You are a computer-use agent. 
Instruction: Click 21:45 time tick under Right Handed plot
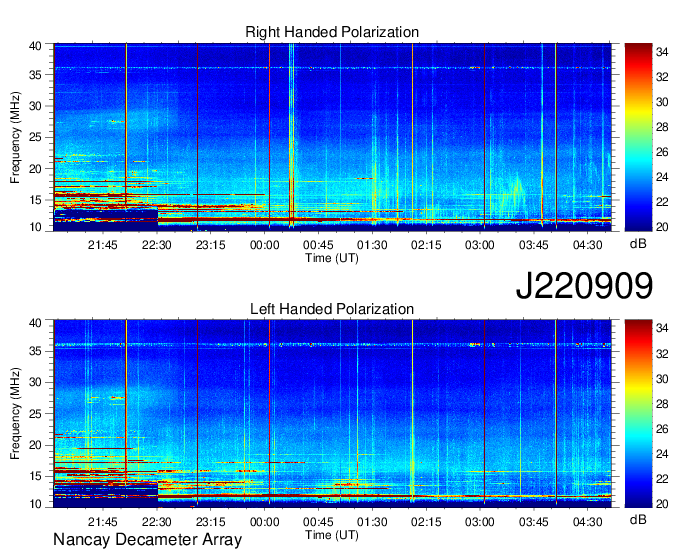point(103,245)
